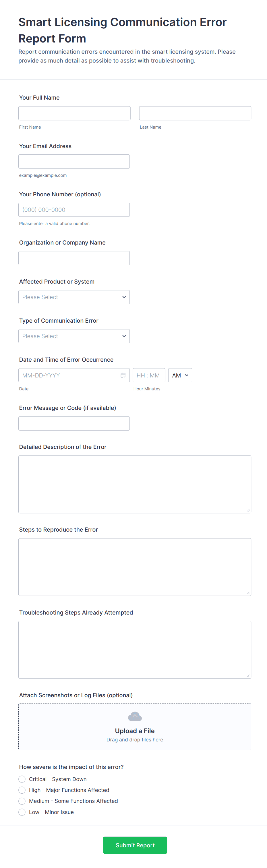This screenshot has height=868, width=267.
Task: Choose Medium - Some Functions Affected
Action: (x=22, y=801)
